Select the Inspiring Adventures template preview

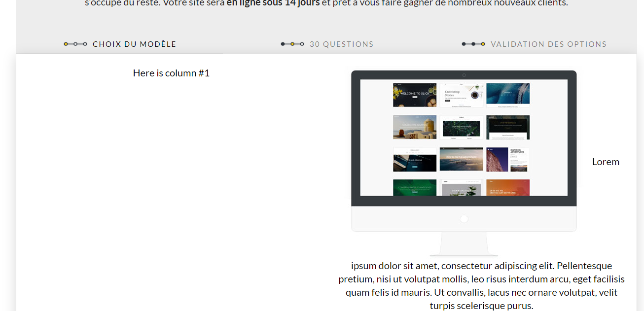[x=508, y=160]
